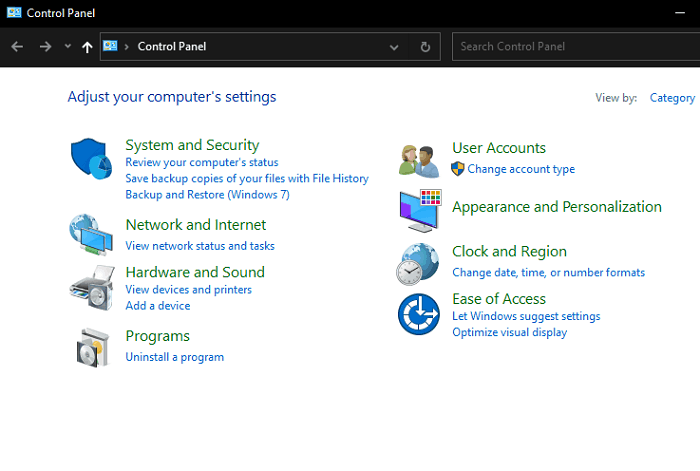Click Add a device link
This screenshot has height=471, width=700.
pos(157,306)
